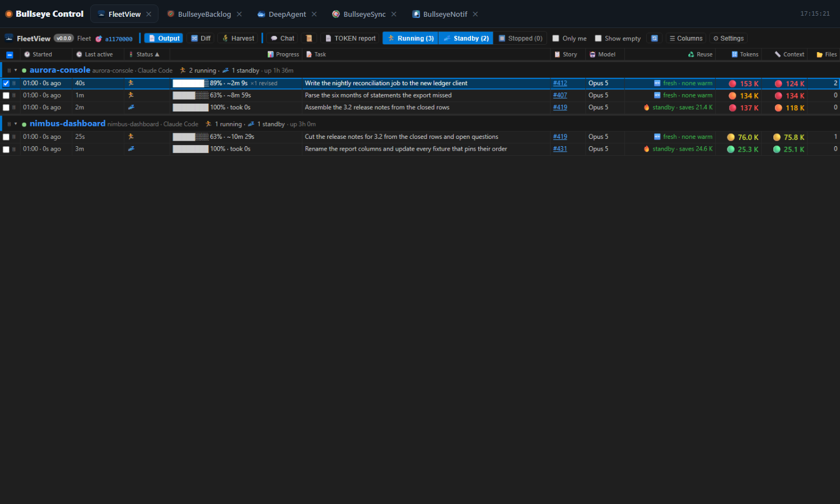Toggle the select-all checkbox in the table header
This screenshot has height=504, width=840.
coord(10,55)
